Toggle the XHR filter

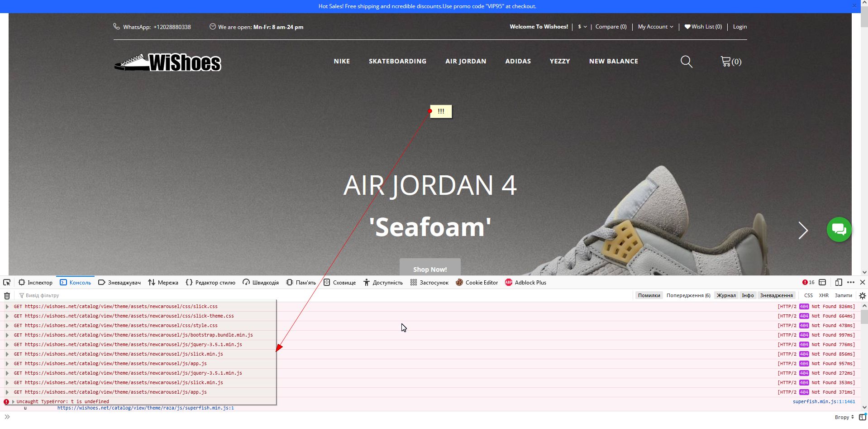pyautogui.click(x=824, y=295)
